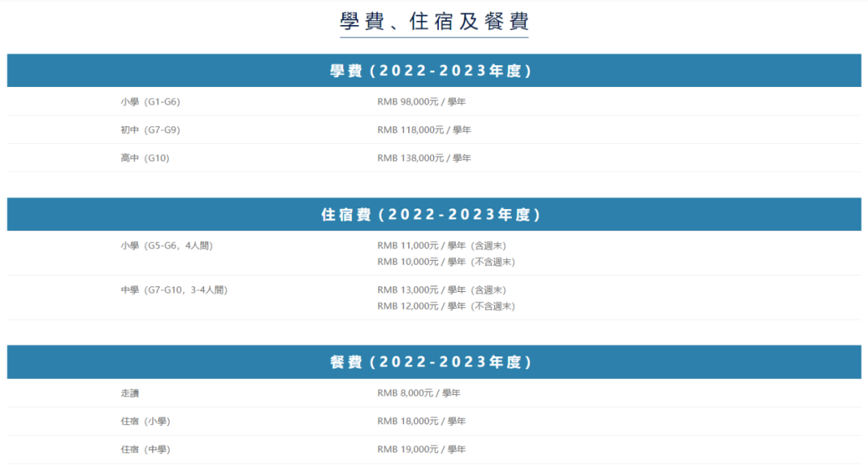Click the 小學 (G5-G6, 4人間) boarding label
The image size is (868, 465).
click(x=166, y=245)
